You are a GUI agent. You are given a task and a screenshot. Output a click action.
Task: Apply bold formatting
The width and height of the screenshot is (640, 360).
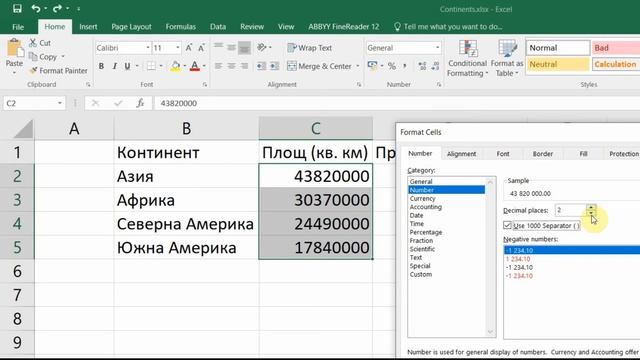101,66
